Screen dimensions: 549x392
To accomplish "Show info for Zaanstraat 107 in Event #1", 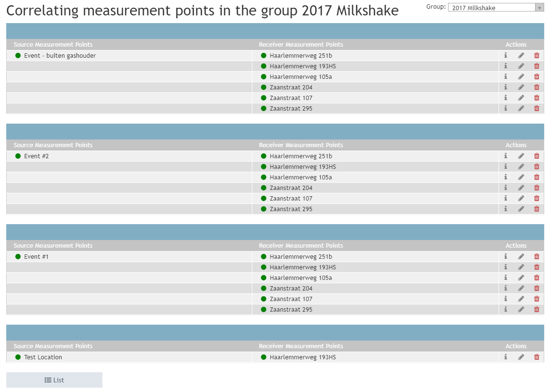I will pos(506,299).
